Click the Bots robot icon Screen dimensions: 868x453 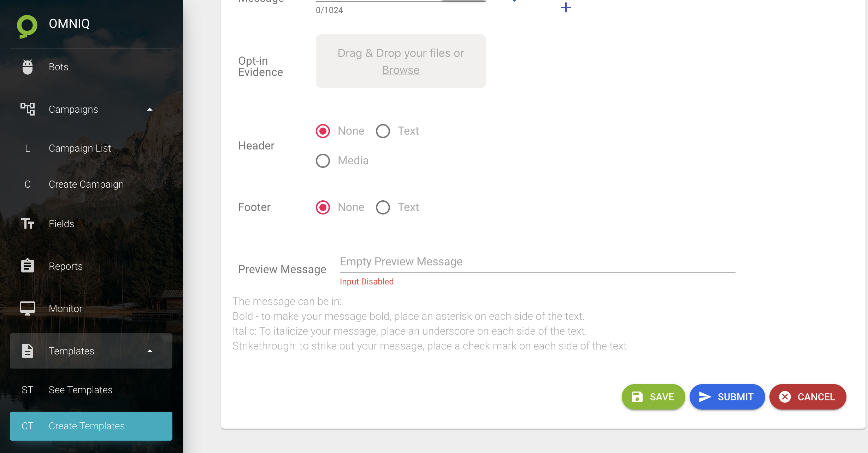[28, 67]
